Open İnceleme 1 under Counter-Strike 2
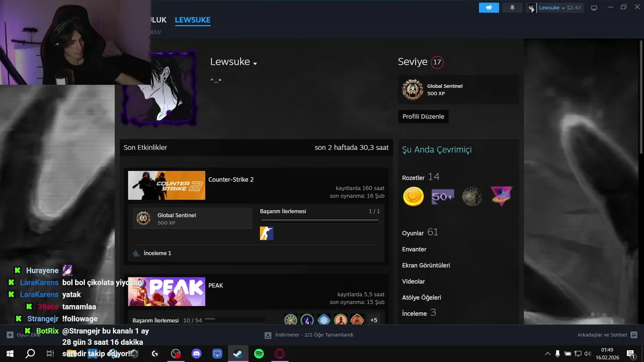 pos(157,253)
